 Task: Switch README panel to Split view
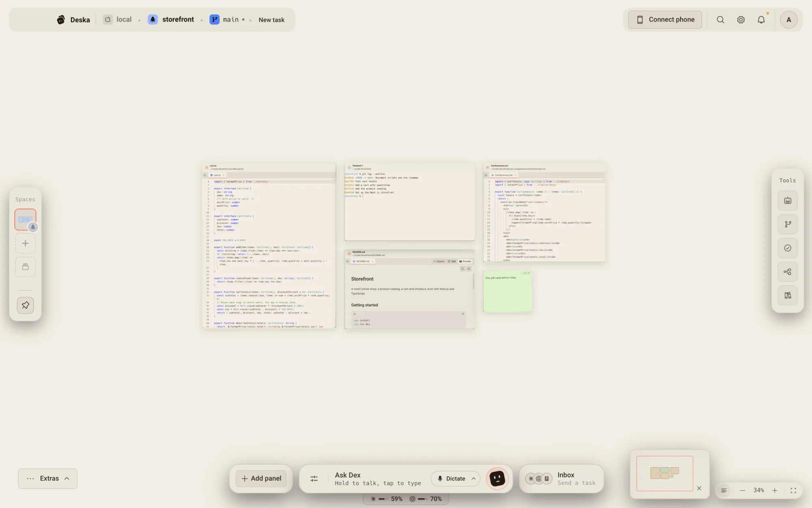tap(452, 261)
